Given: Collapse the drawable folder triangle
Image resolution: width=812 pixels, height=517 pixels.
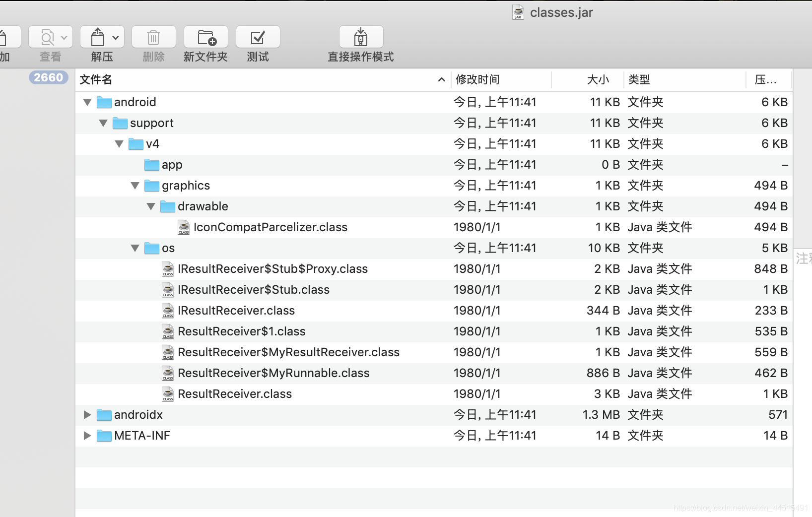Looking at the screenshot, I should (151, 206).
